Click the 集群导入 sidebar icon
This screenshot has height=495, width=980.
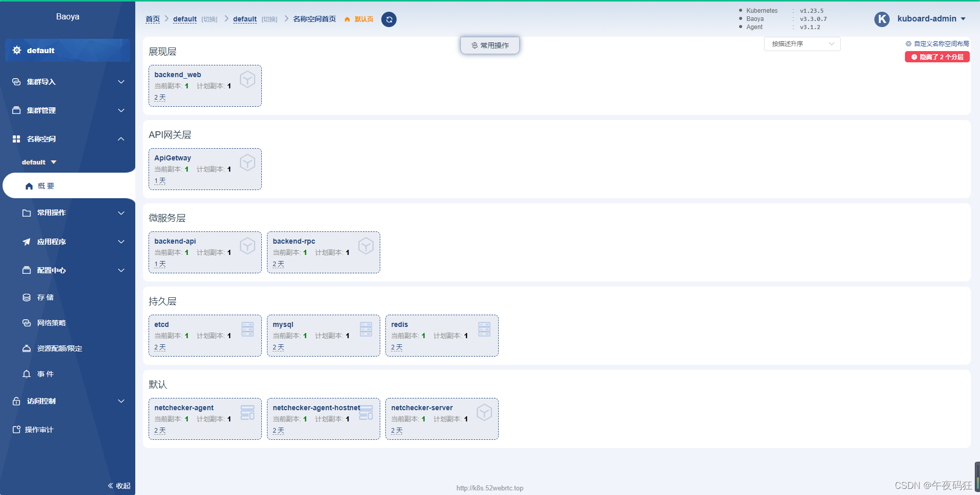16,82
